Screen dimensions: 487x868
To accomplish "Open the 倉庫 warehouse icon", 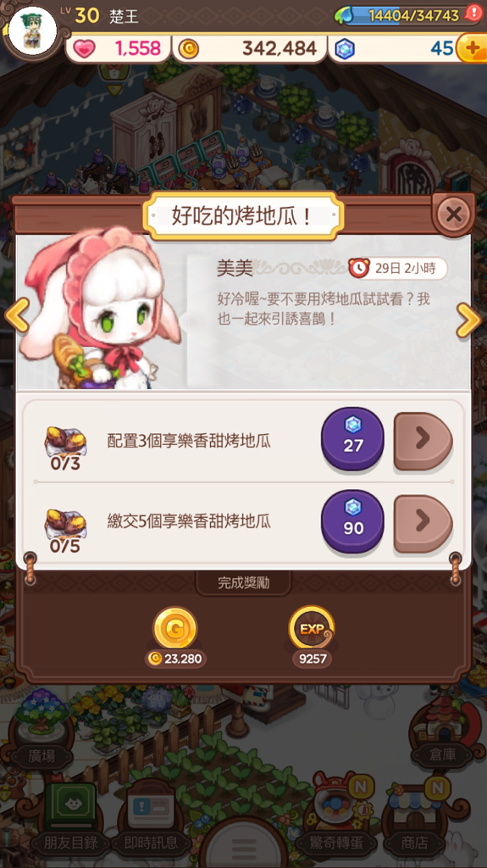I will 443,726.
